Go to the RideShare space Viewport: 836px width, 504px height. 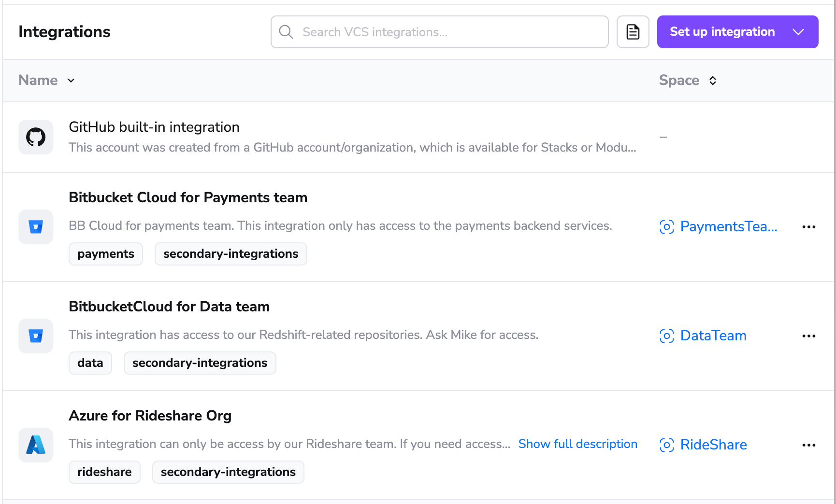pos(713,445)
